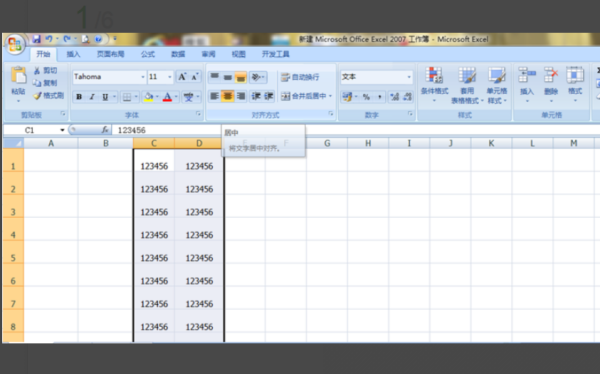Screen dimensions: 600x374
Task: Toggle bold formatting
Action: (x=79, y=97)
